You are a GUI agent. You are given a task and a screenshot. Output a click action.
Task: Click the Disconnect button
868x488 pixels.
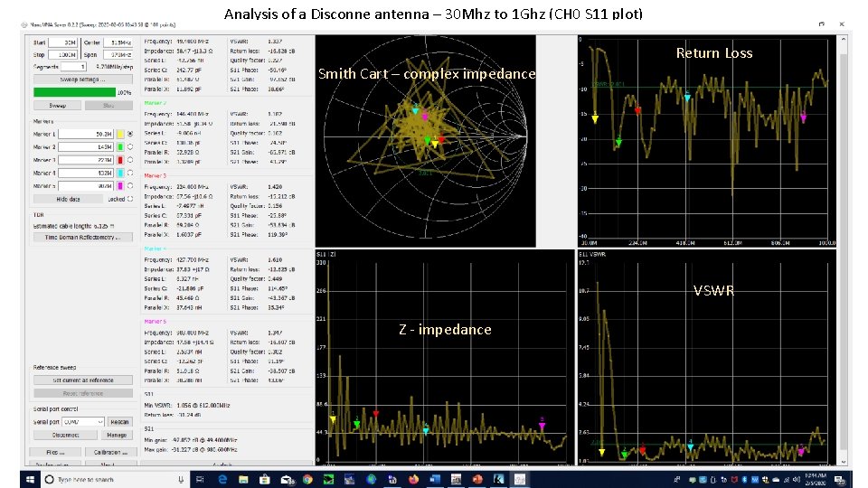[x=66, y=435]
